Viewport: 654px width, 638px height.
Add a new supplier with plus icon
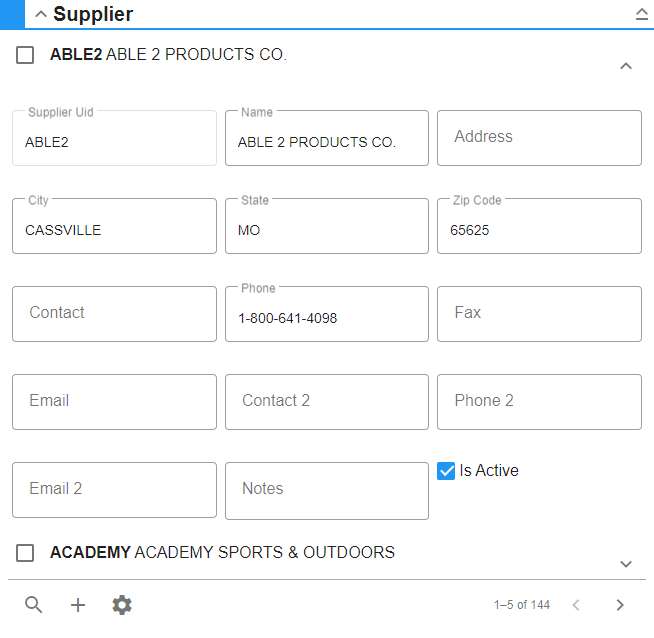[x=78, y=605]
